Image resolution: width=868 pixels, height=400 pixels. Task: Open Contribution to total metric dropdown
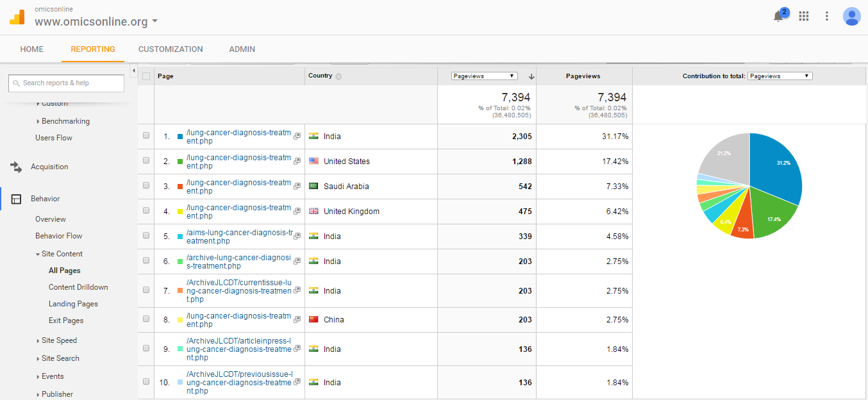coord(780,76)
